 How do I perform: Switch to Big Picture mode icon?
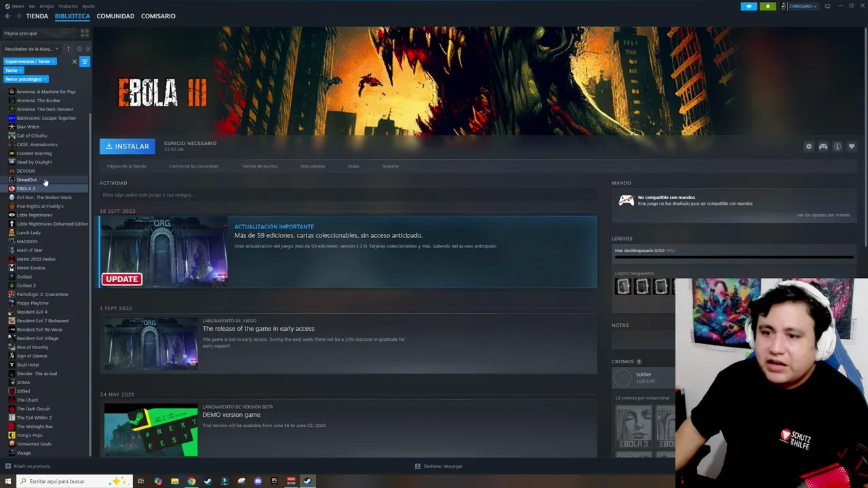pos(827,6)
